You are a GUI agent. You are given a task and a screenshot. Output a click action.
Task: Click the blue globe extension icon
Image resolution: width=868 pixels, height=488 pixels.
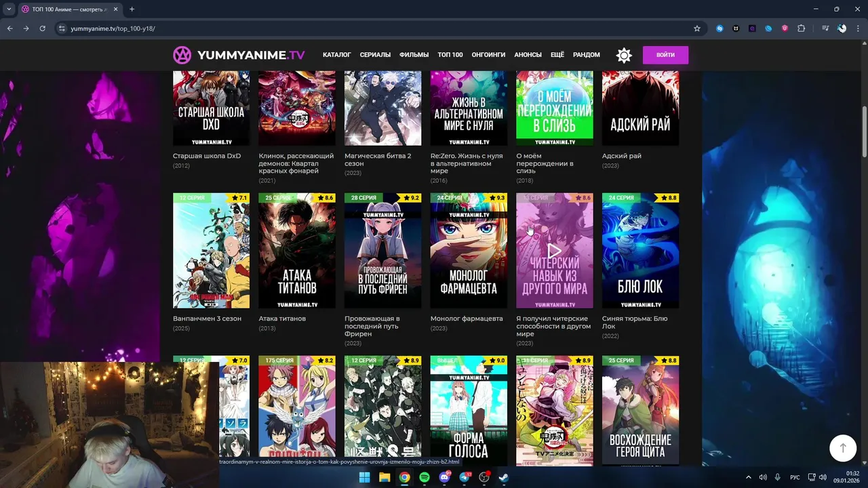pyautogui.click(x=769, y=28)
